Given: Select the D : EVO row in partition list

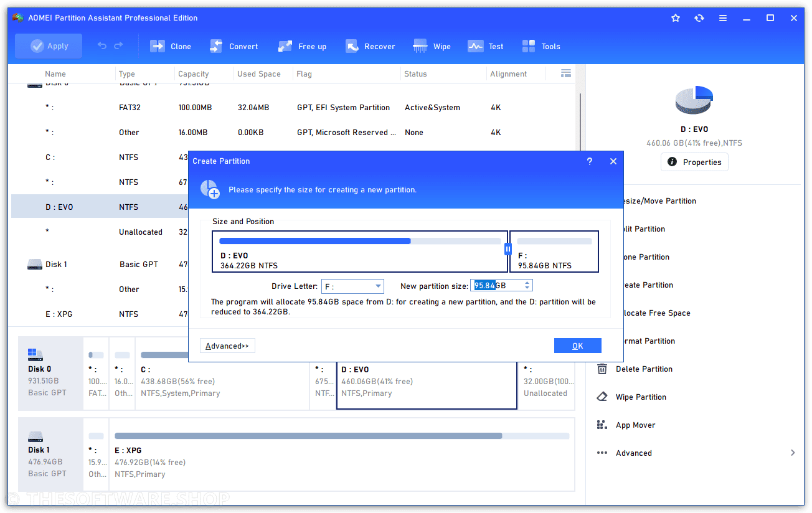Looking at the screenshot, I should (100, 207).
